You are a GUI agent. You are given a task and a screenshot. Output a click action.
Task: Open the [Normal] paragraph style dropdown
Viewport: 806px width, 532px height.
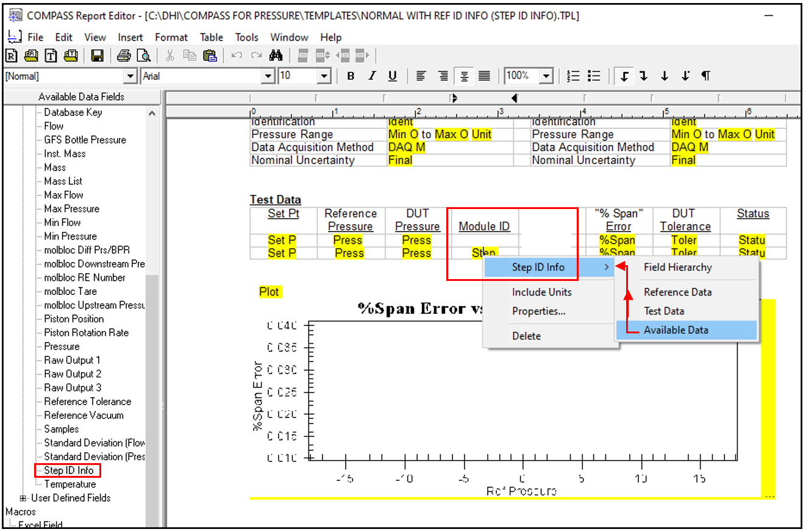click(130, 76)
